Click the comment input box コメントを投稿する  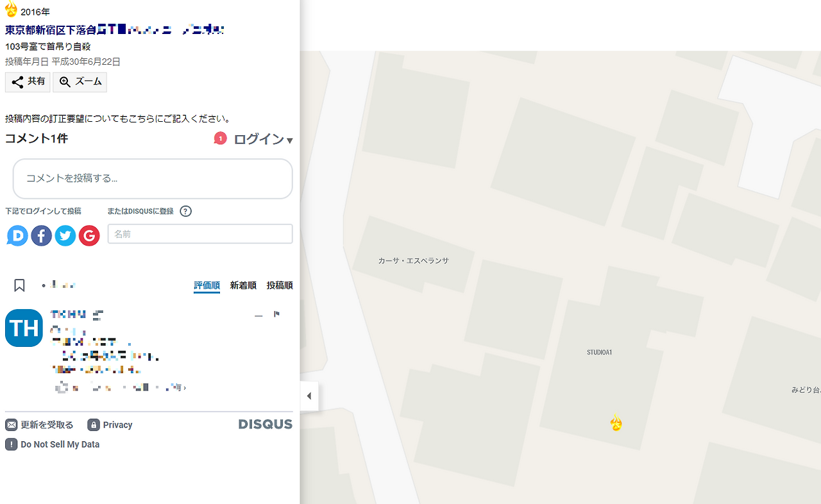152,179
